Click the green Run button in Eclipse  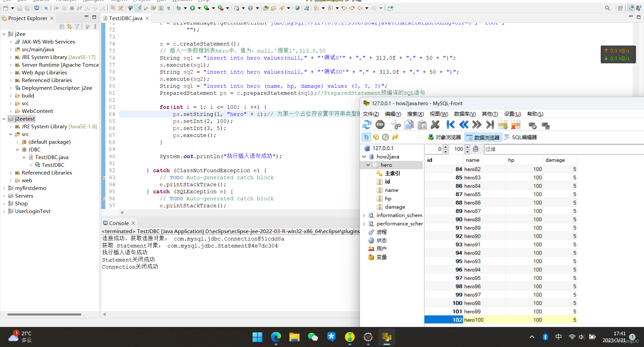tap(193, 8)
